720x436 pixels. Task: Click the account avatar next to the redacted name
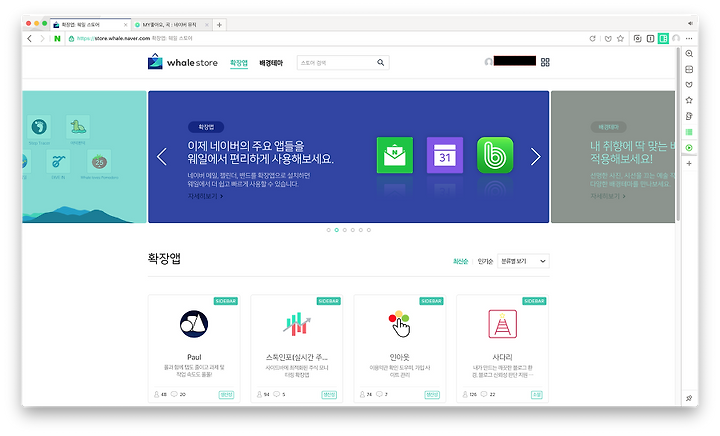[x=489, y=62]
